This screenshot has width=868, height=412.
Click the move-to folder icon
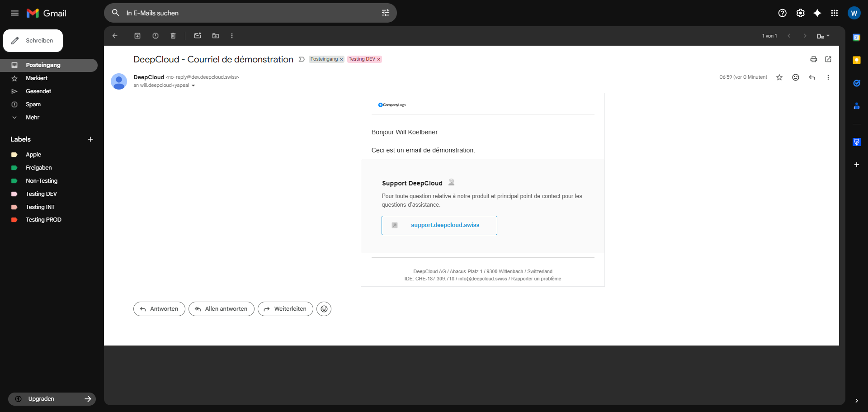pos(216,36)
